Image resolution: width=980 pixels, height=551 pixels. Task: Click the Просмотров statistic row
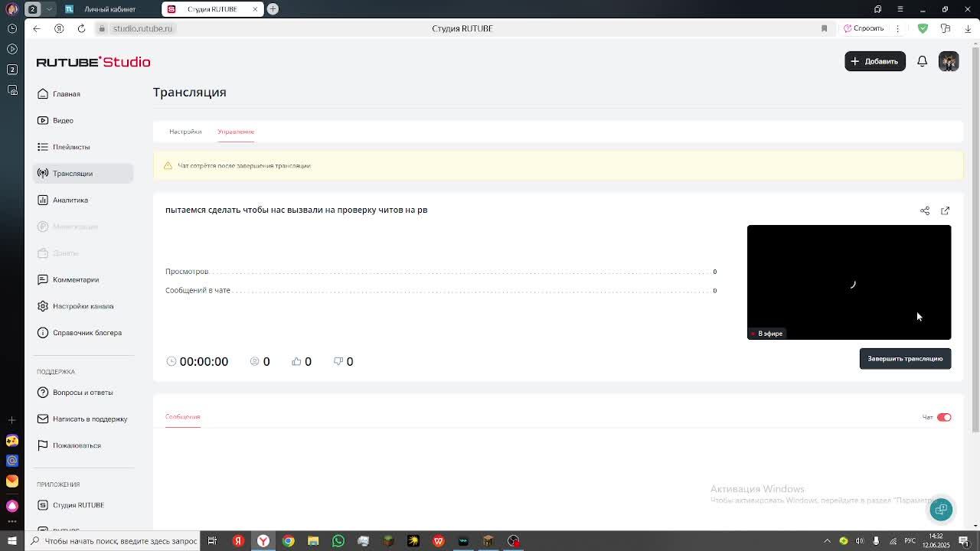441,272
